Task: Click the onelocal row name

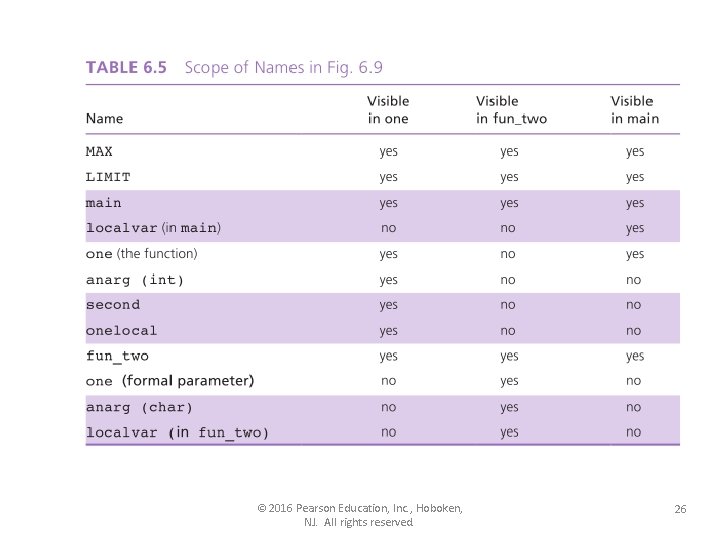Action: (121, 331)
